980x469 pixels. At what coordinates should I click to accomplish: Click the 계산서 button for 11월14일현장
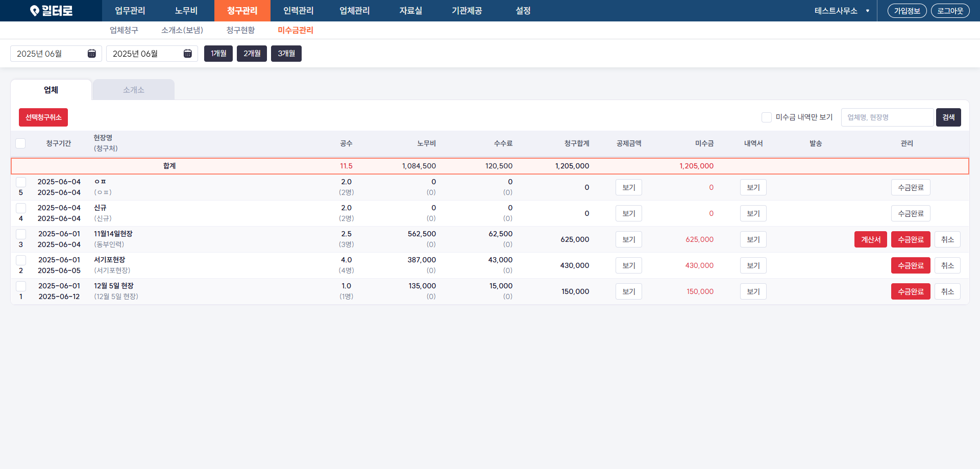[870, 239]
